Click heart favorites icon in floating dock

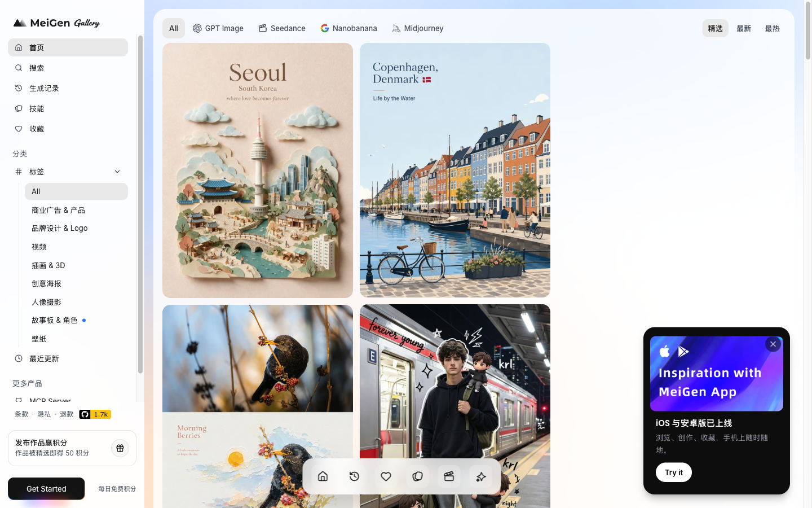tap(386, 476)
